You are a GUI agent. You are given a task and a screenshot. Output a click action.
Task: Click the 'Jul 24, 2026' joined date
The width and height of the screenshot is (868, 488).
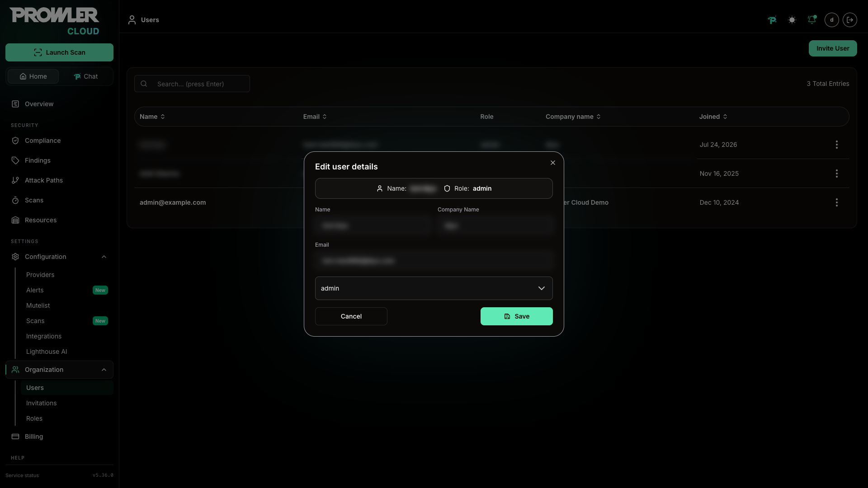coord(718,145)
